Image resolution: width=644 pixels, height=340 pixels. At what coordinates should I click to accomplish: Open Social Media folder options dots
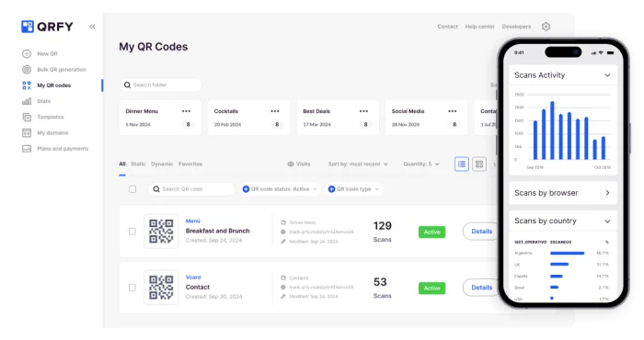point(453,111)
